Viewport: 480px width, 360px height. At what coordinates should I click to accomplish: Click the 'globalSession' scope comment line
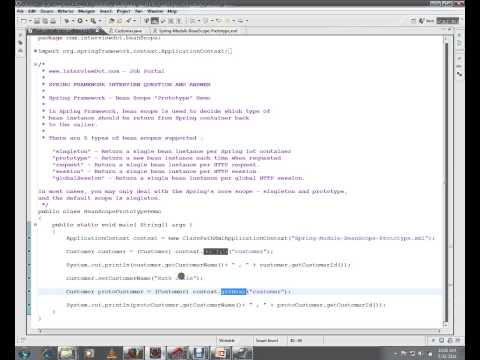click(178, 178)
